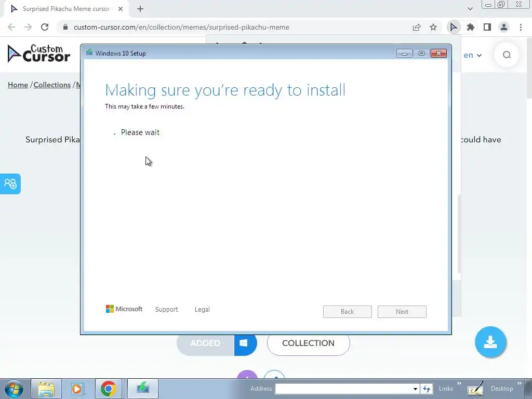
Task: Open the Extensions puzzle icon
Action: [x=471, y=27]
